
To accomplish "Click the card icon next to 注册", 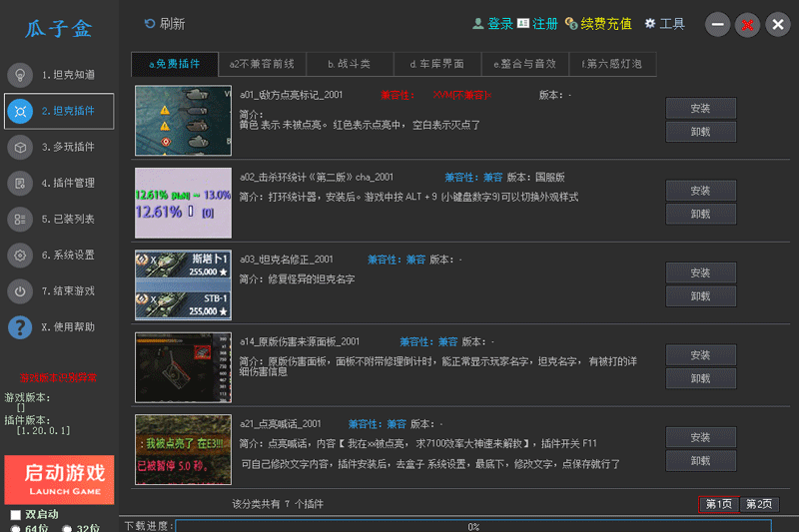I will [x=522, y=23].
